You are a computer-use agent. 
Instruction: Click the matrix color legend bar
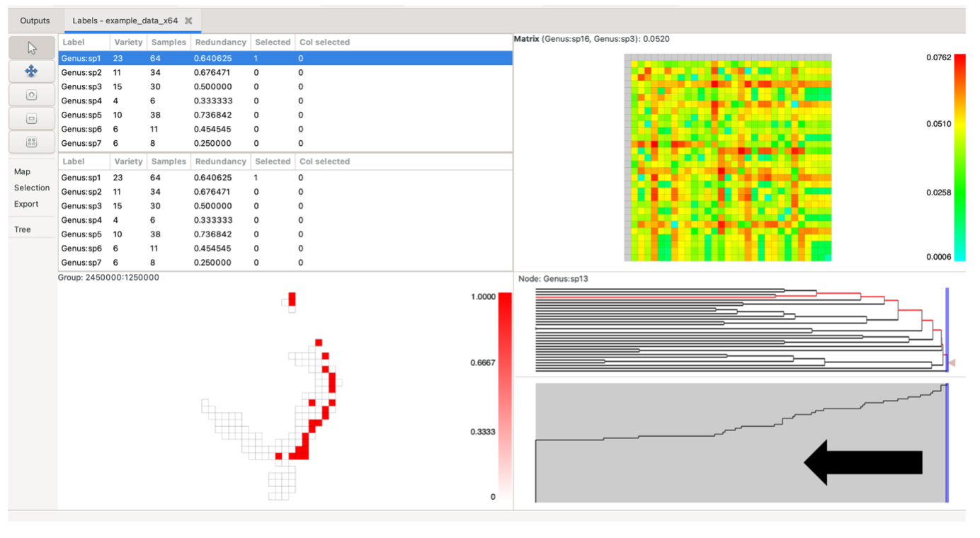(x=959, y=157)
